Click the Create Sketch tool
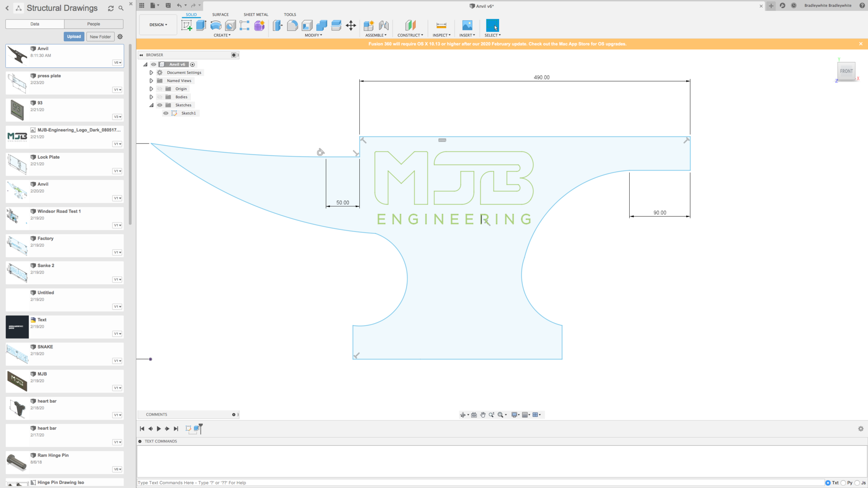This screenshot has height=488, width=868. 187,26
